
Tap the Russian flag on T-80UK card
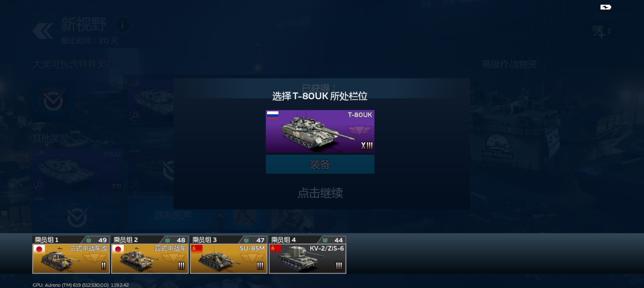tap(273, 115)
